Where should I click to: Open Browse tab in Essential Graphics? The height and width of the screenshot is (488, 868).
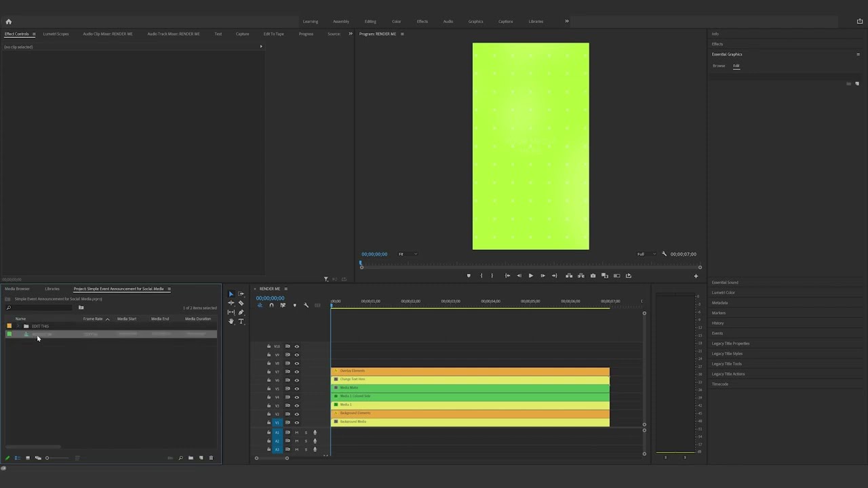click(x=719, y=66)
